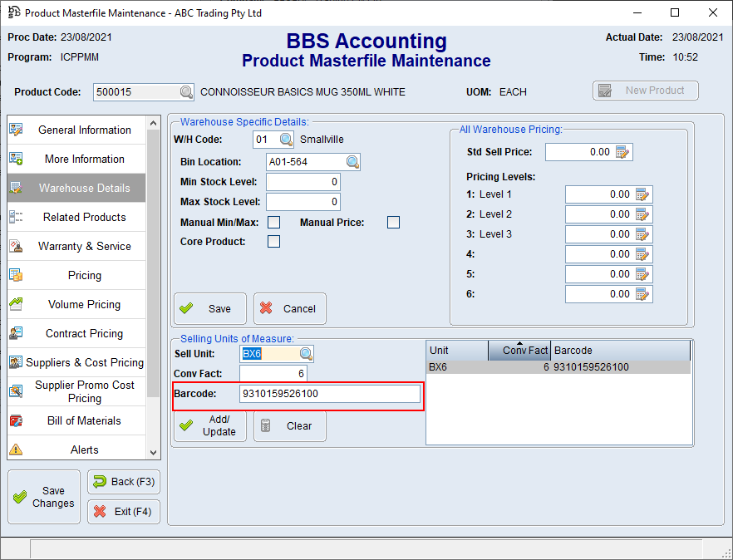This screenshot has height=560, width=733.
Task: Toggle the Manual Price checkbox
Action: point(393,223)
